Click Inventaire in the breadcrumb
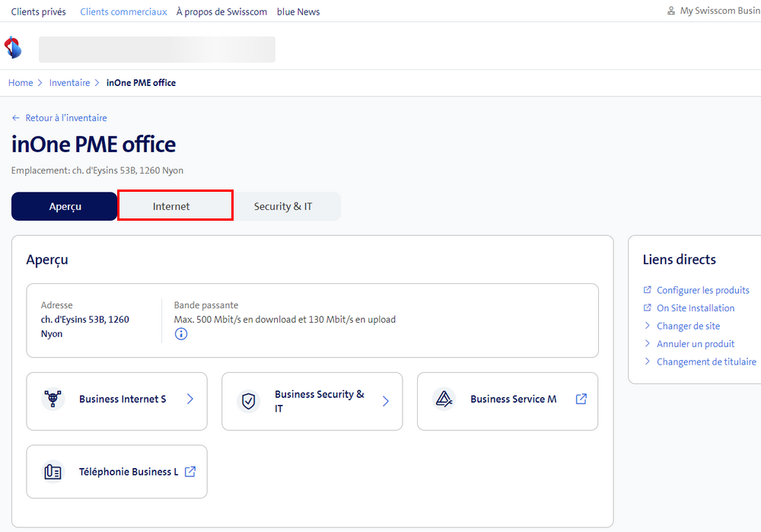This screenshot has width=761, height=532. pos(69,83)
